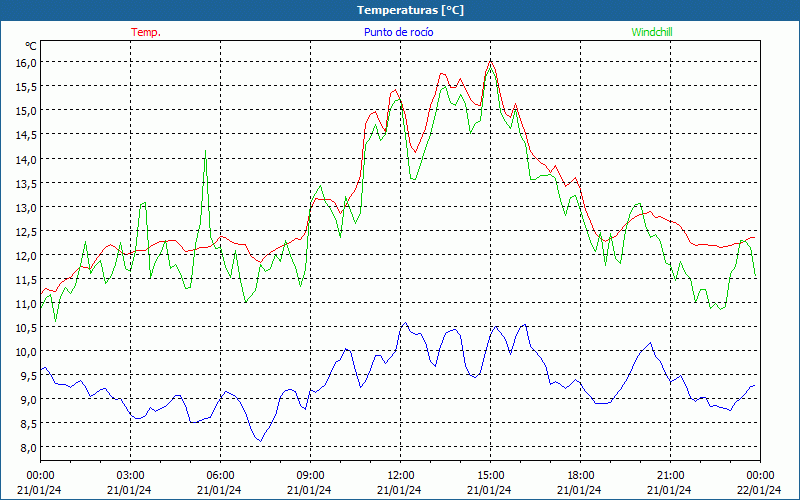Click the 12,5 y-axis value
Image resolution: width=800 pixels, height=500 pixels.
[x=27, y=232]
